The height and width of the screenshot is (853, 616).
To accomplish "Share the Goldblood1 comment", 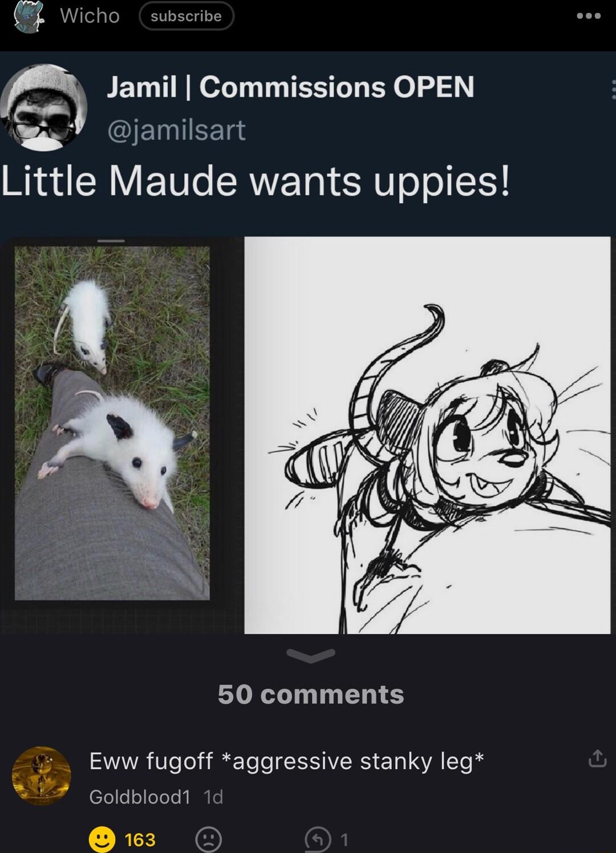I will point(597,759).
